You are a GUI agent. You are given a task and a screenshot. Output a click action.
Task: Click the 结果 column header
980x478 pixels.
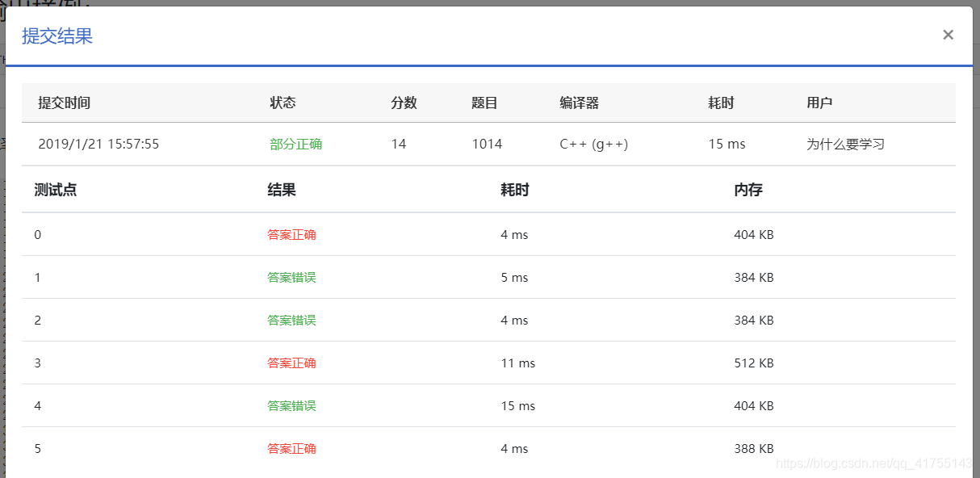(282, 191)
